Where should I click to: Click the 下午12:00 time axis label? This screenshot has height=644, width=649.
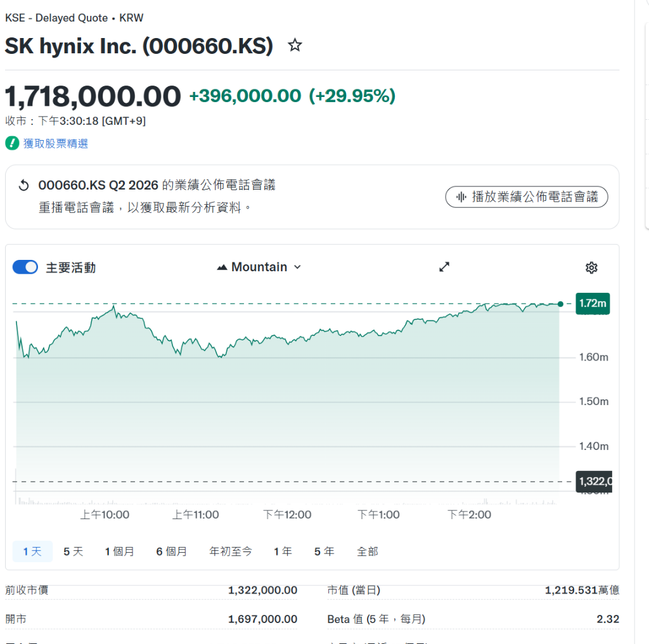287,515
